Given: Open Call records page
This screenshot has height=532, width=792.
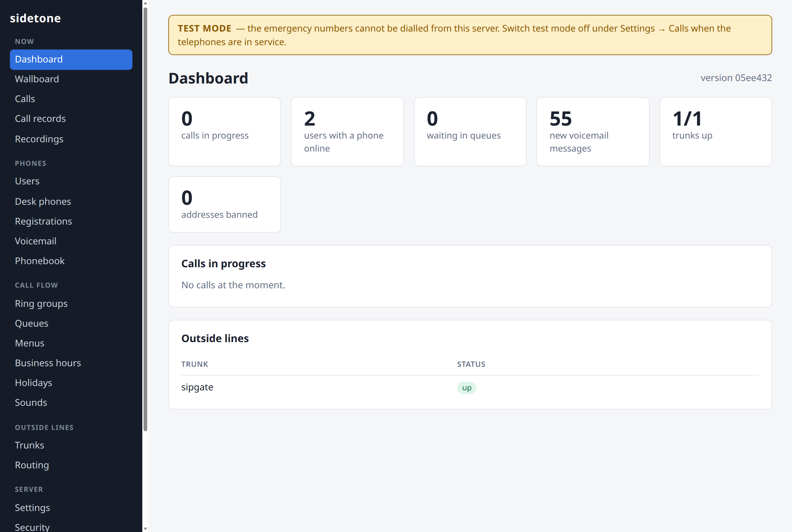Looking at the screenshot, I should click(71, 119).
